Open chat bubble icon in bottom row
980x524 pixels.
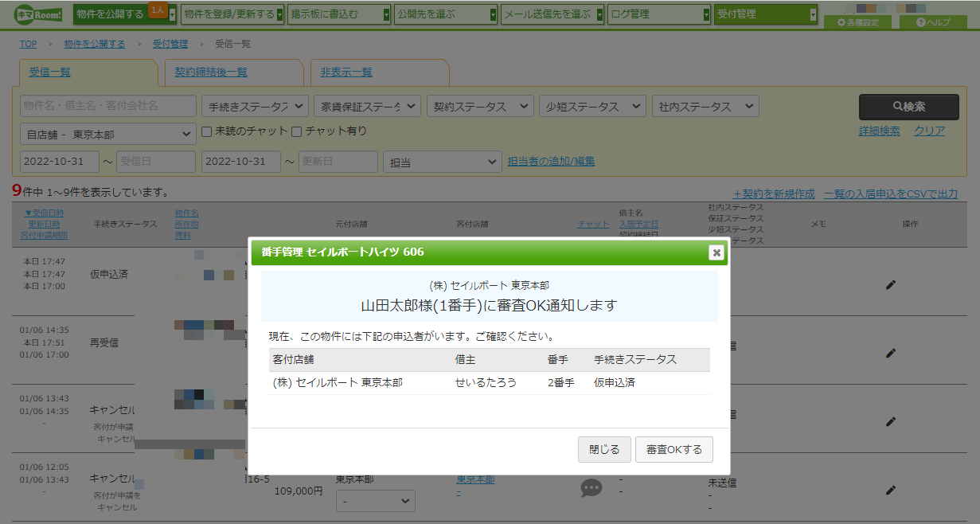coord(592,488)
